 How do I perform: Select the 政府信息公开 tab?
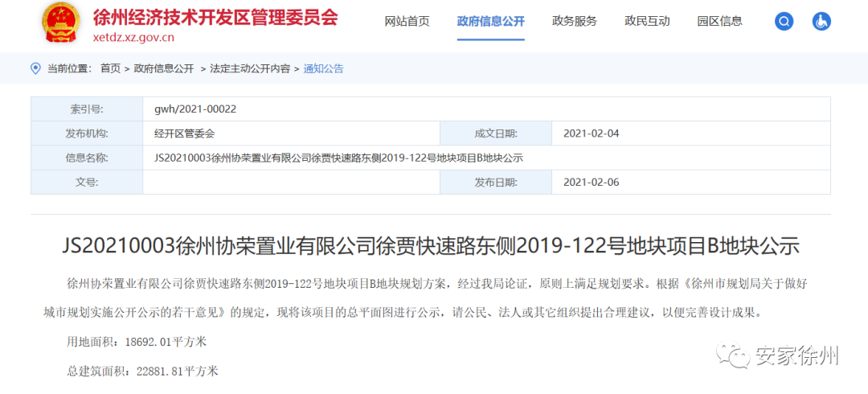490,22
